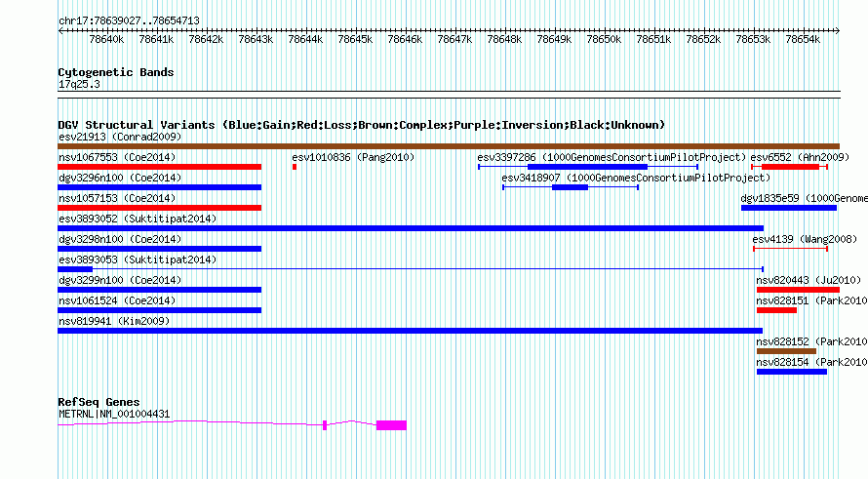
Task: Select the esv4139 (Wang2008) variant label
Action: (x=805, y=240)
